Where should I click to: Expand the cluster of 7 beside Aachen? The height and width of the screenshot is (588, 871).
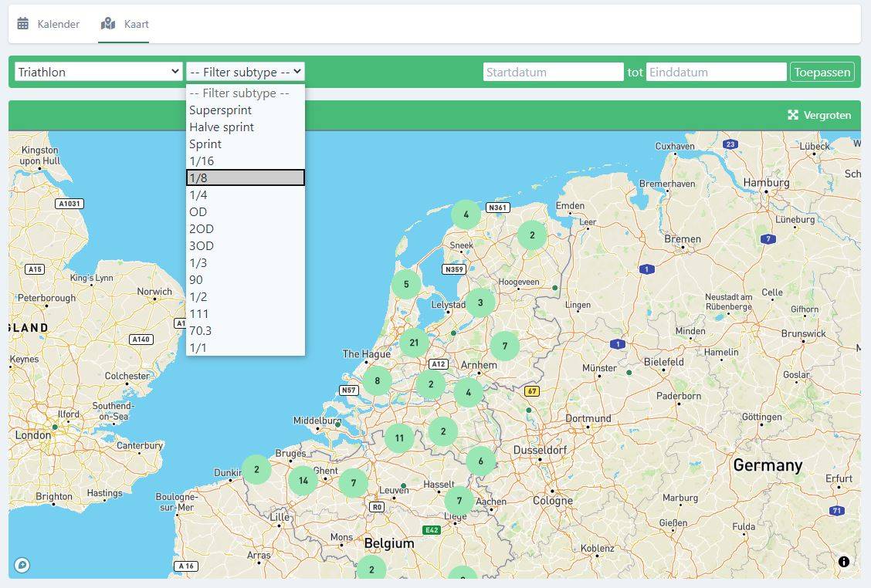tap(459, 500)
